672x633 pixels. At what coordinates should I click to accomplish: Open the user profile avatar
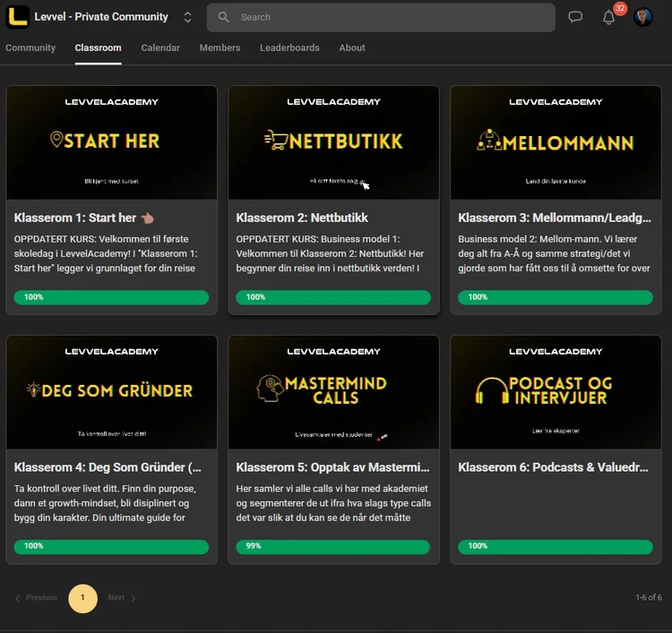point(642,17)
